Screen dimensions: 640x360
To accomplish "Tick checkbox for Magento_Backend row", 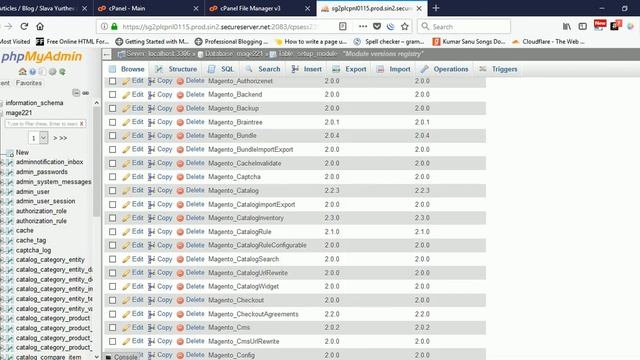I will tap(112, 95).
